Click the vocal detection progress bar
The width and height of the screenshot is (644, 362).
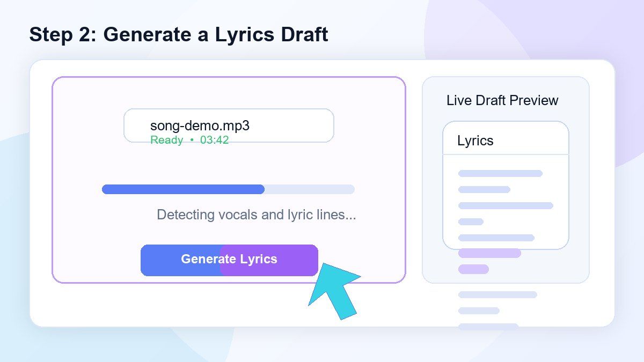tap(228, 189)
